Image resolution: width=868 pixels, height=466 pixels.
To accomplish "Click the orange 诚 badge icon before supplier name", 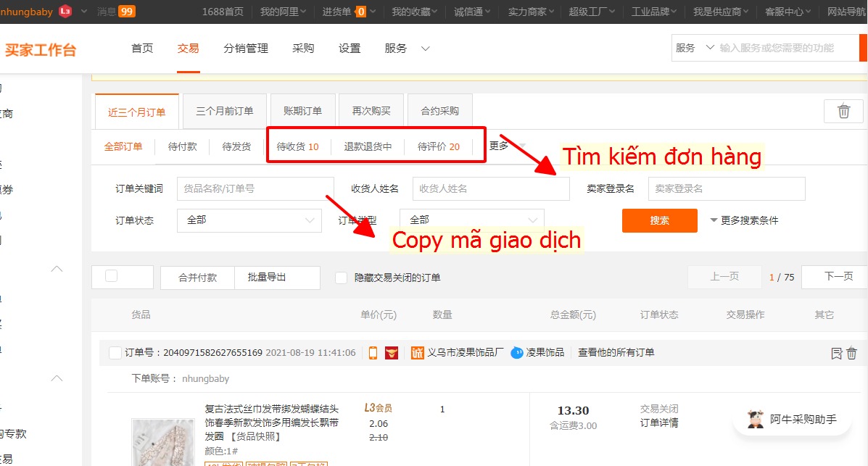I will click(x=418, y=352).
